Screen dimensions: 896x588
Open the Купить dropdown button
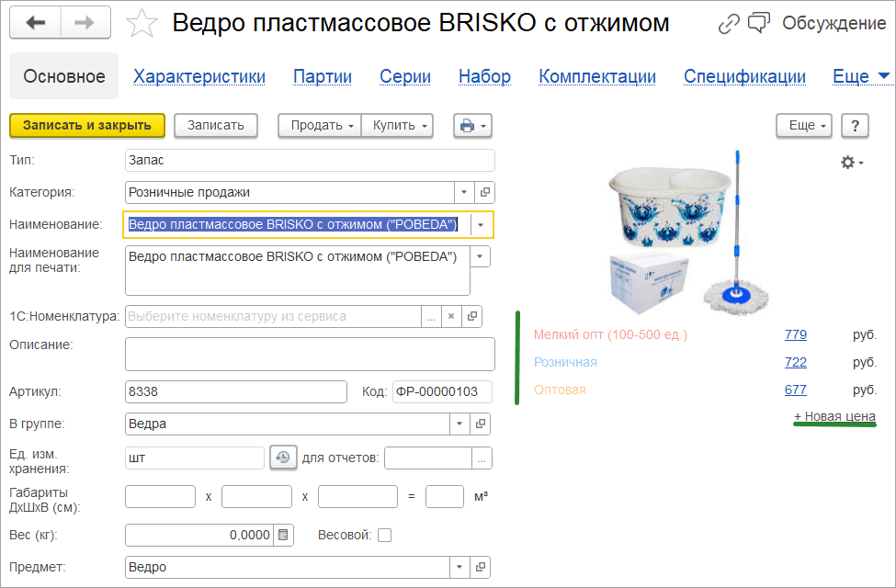(397, 126)
